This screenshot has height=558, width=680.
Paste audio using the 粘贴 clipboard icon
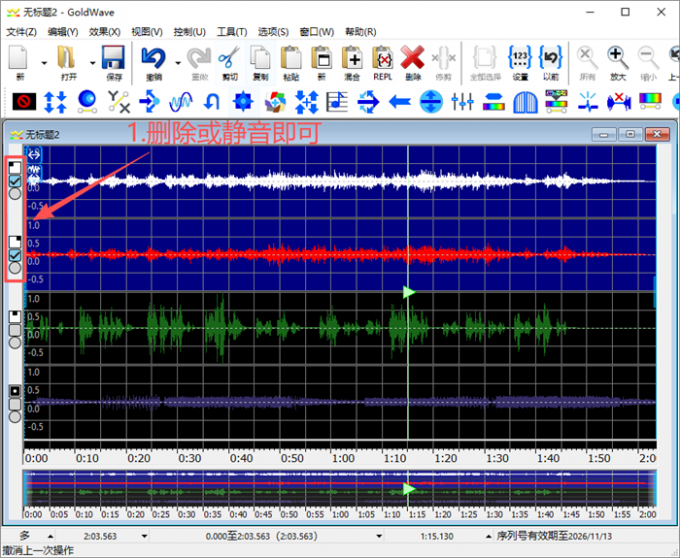291,62
